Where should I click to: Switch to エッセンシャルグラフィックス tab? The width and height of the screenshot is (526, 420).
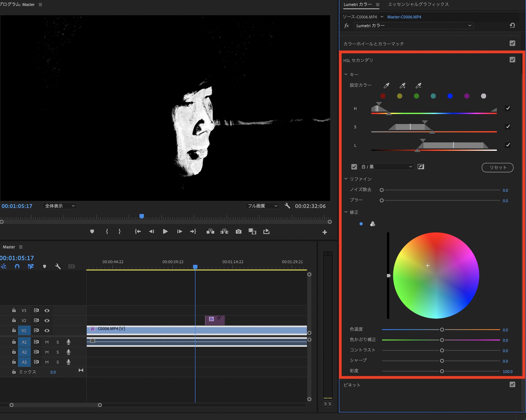[x=418, y=4]
